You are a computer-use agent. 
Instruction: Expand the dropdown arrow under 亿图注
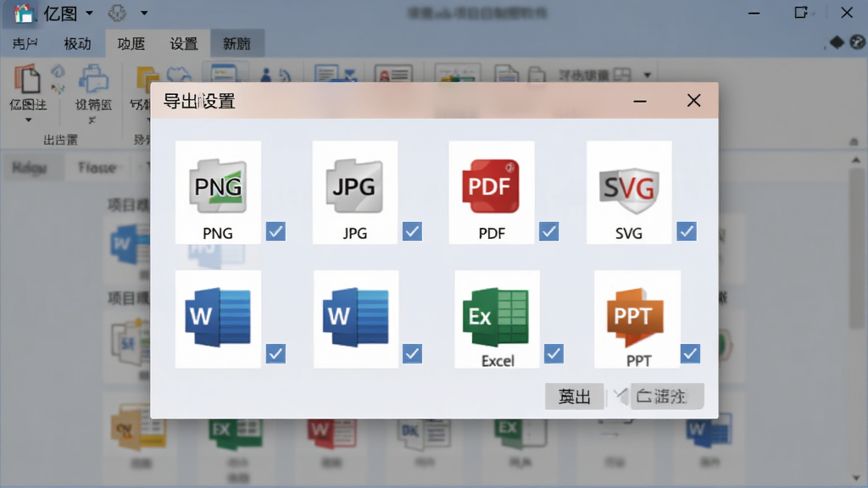point(28,120)
